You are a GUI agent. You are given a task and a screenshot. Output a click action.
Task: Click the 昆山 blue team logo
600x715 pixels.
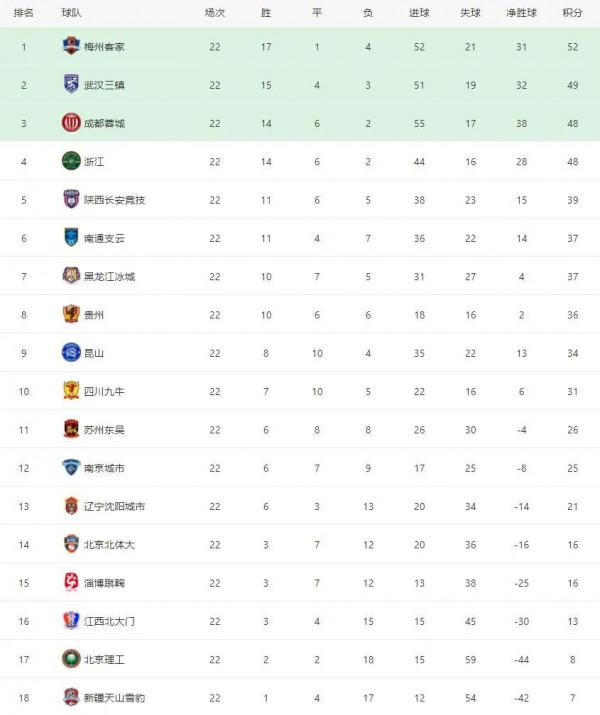pyautogui.click(x=71, y=352)
